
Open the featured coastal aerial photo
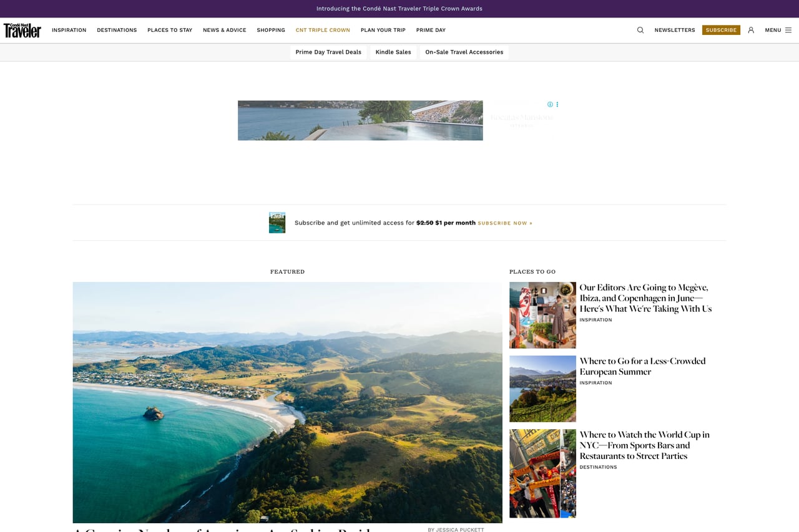287,402
